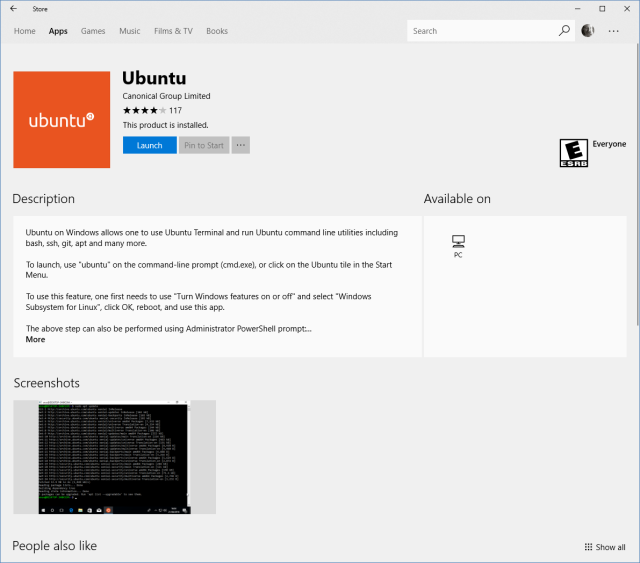
Task: Click the 'Everyone' rating text
Action: coord(609,144)
